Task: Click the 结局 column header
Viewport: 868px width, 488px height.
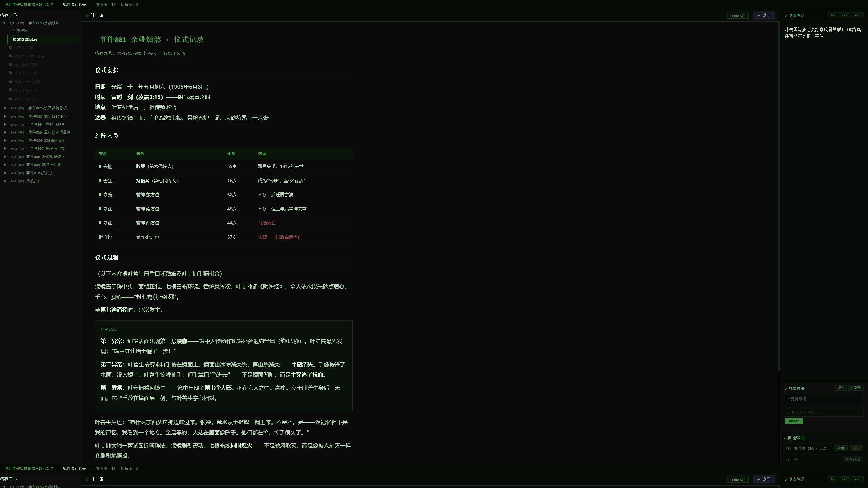Action: click(262, 154)
